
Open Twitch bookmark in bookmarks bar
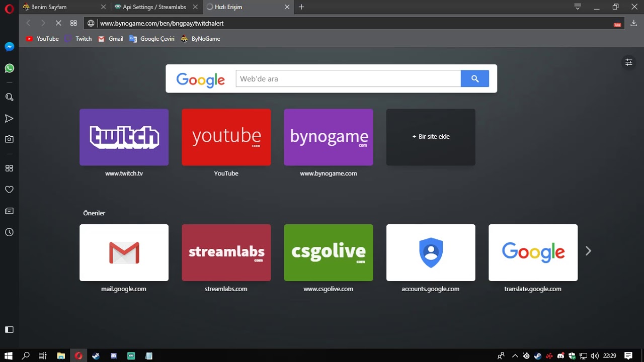pyautogui.click(x=78, y=39)
